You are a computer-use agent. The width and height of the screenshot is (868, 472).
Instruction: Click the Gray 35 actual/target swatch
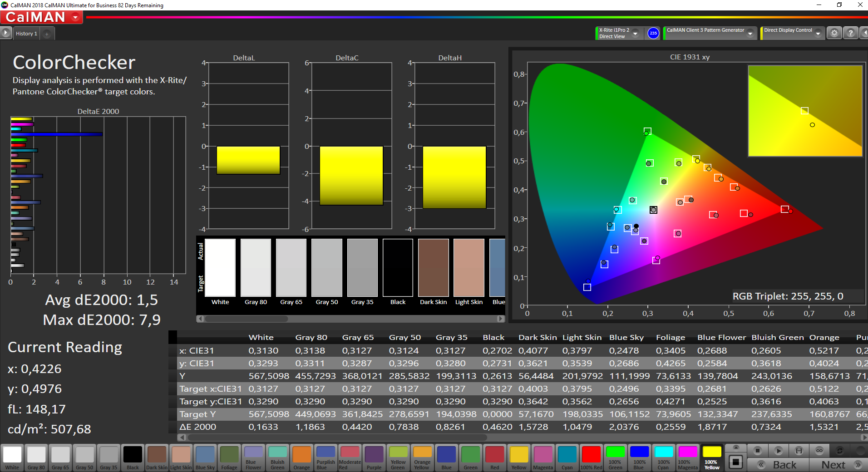362,268
